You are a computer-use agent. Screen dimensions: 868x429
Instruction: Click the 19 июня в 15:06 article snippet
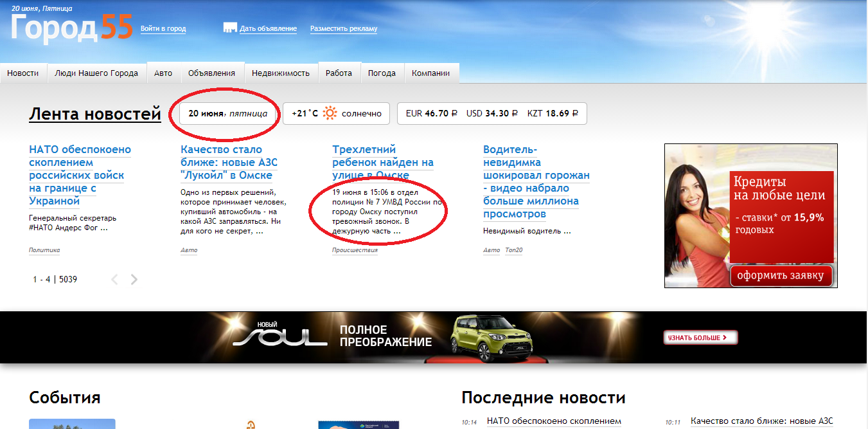(x=387, y=211)
